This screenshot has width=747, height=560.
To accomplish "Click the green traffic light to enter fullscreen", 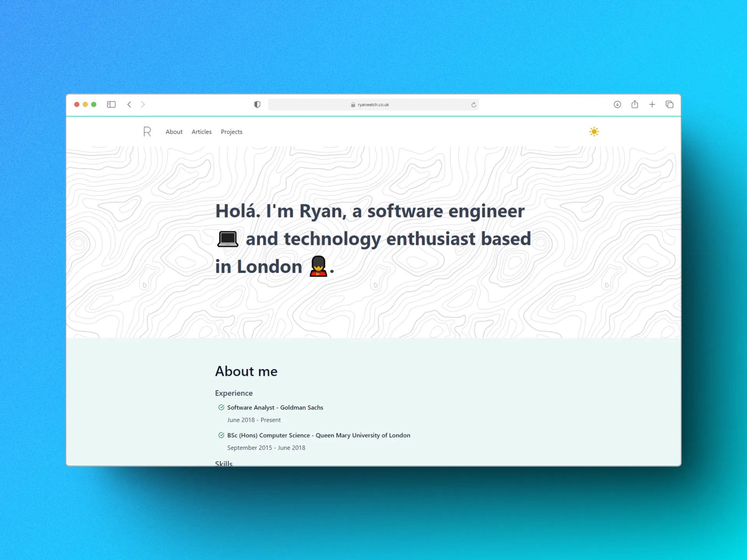I will 94,105.
